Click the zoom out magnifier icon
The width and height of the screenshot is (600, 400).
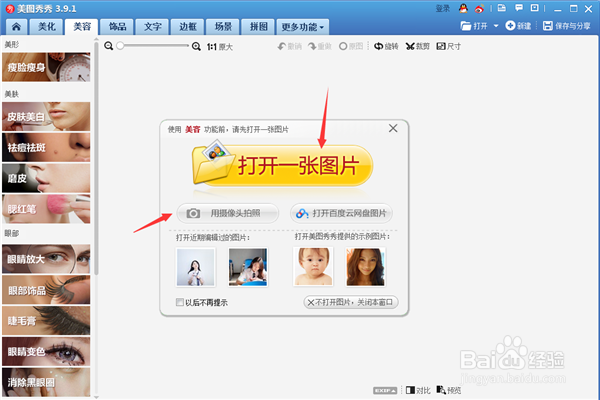coord(109,46)
